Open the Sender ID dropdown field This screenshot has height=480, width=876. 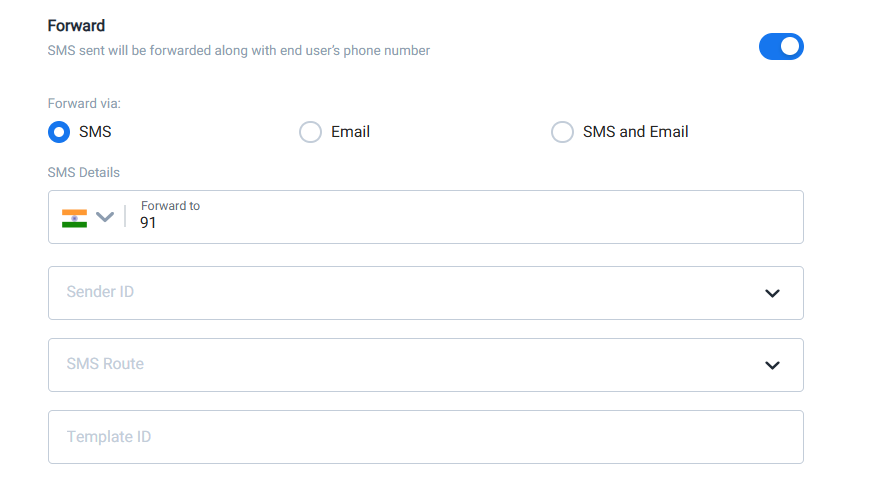click(x=426, y=293)
